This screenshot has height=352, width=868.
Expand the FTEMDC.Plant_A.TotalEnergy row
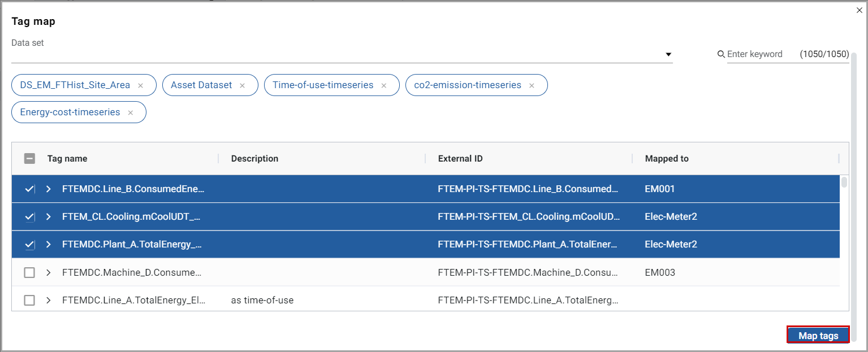pyautogui.click(x=49, y=245)
